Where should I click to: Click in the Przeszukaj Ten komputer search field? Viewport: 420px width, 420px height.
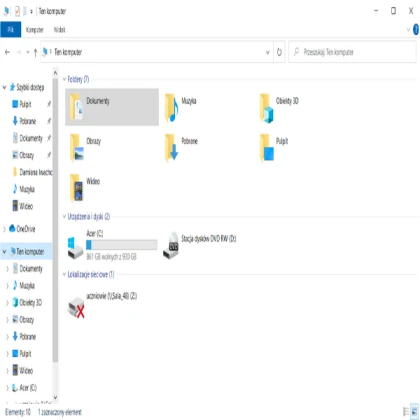pyautogui.click(x=352, y=52)
